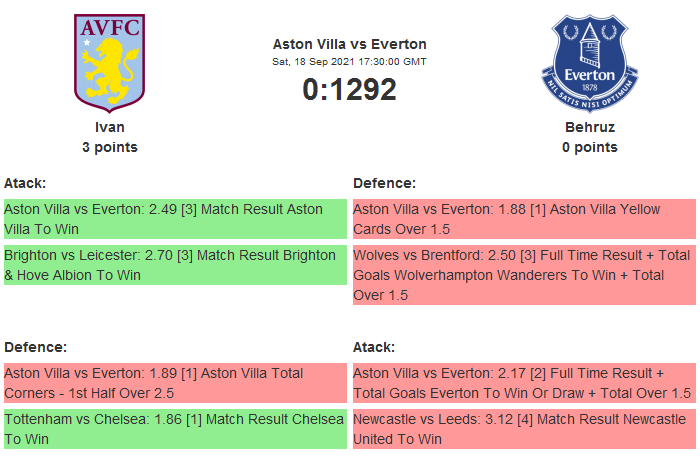
Task: Select player name Ivan
Action: pos(110,127)
